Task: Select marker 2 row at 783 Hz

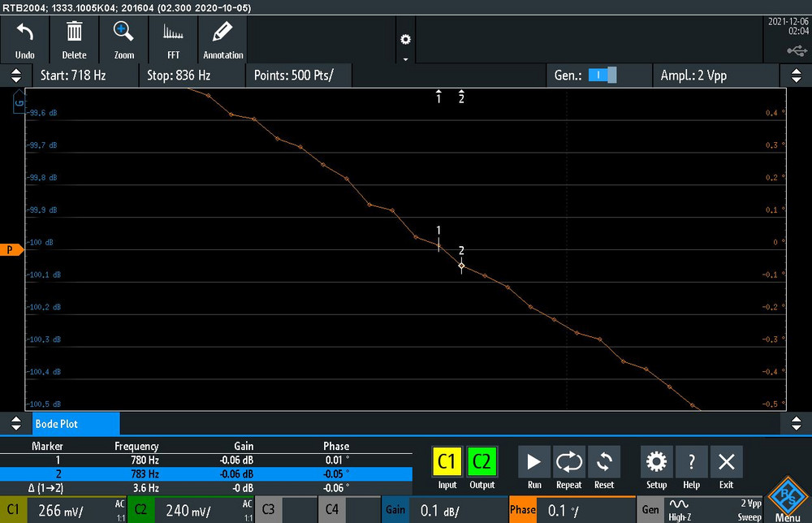Action: click(x=206, y=473)
